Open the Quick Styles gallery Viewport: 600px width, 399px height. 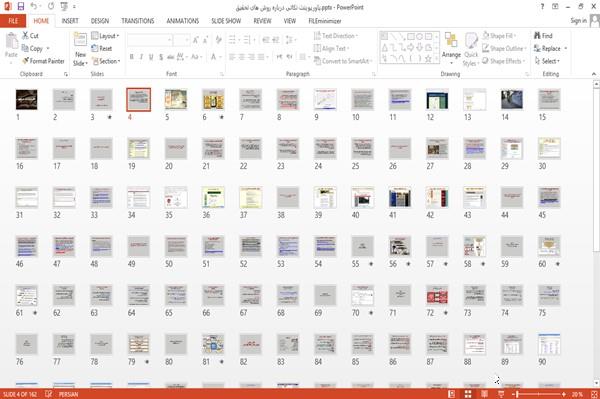click(471, 49)
